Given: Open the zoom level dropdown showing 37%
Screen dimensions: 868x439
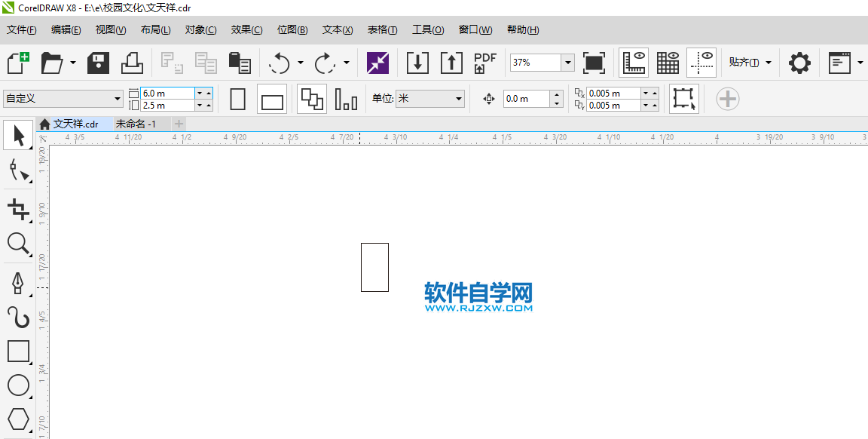Looking at the screenshot, I should pyautogui.click(x=567, y=63).
